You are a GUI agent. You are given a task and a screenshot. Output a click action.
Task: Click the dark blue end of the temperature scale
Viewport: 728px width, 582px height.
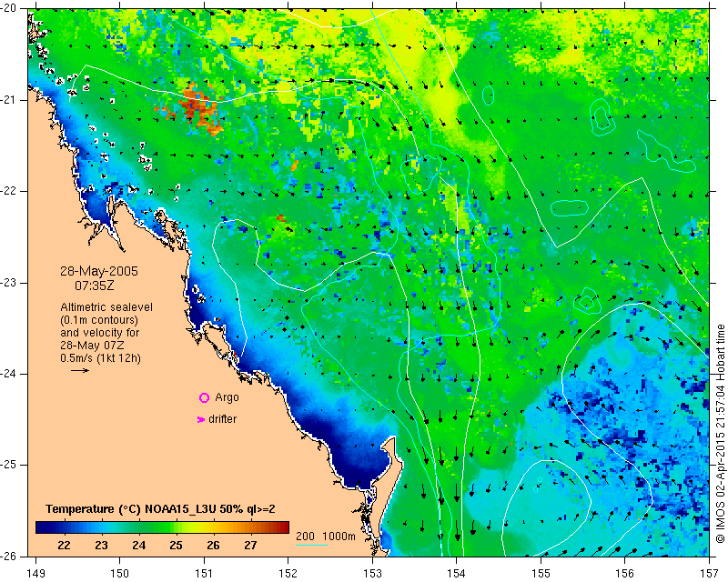coord(42,527)
